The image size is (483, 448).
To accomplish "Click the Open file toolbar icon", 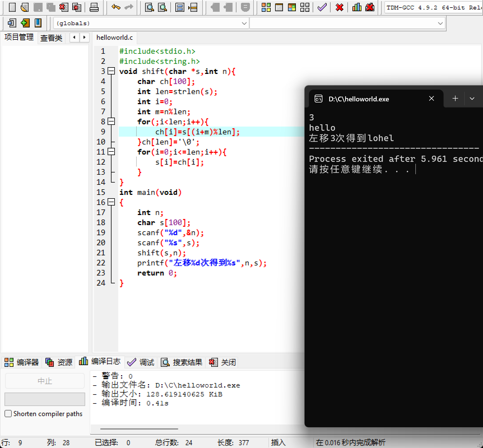I will coord(25,7).
